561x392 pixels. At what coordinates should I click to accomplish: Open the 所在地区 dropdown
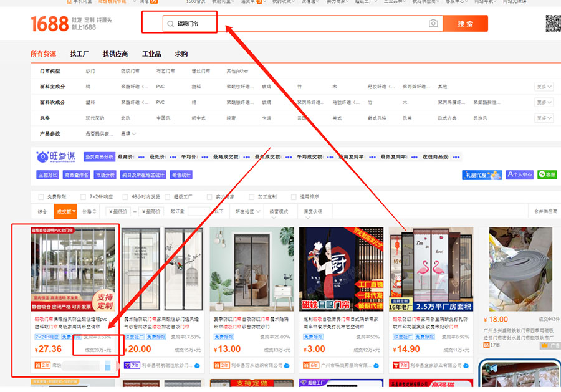click(247, 211)
